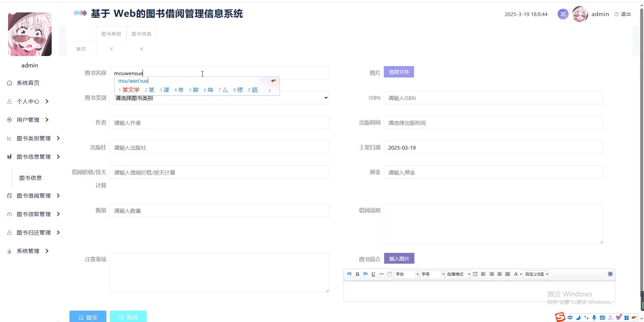Click the 图书借阅管理 icon in sidebar
The image size is (644, 322).
click(x=9, y=196)
